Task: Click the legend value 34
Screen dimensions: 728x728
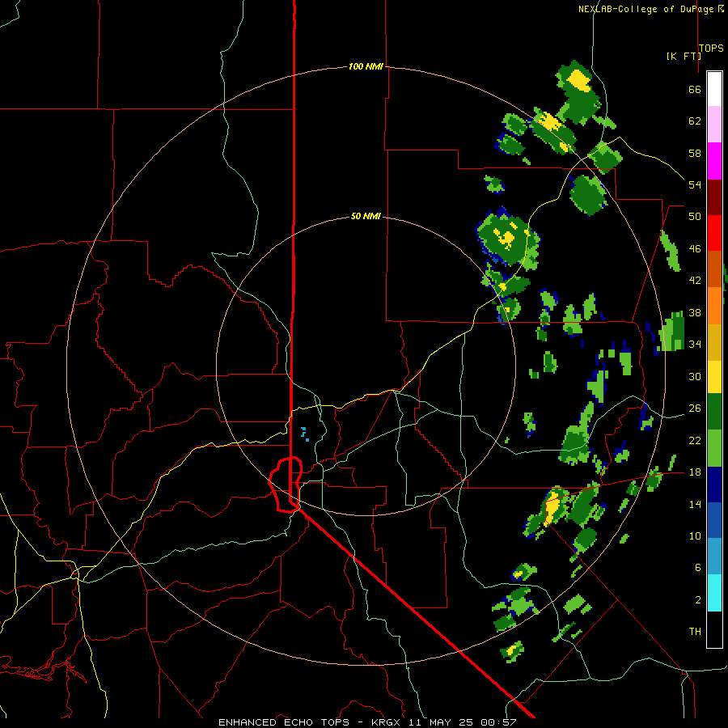Action: point(695,345)
